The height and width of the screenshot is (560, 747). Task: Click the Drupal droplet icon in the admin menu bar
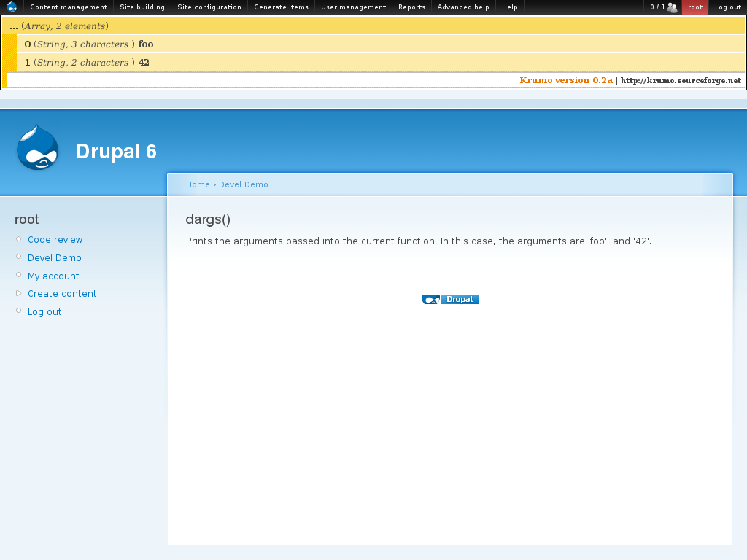[x=12, y=7]
